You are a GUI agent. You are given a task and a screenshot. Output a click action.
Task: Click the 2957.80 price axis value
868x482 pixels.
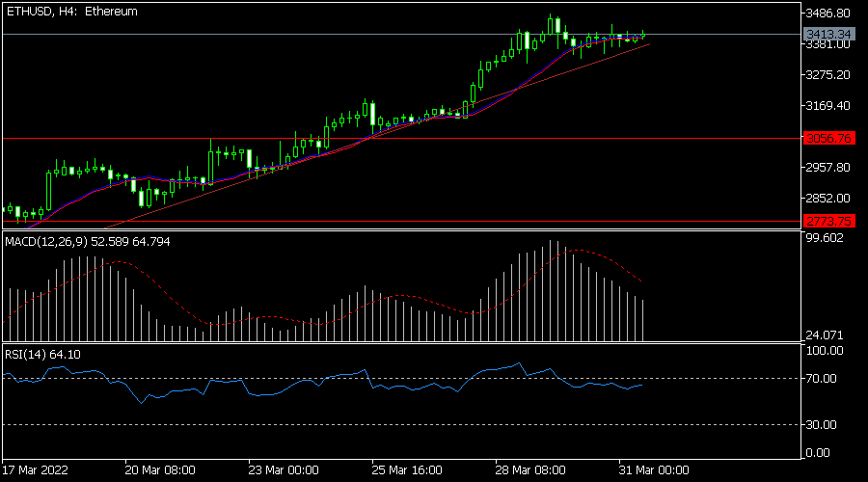point(828,167)
